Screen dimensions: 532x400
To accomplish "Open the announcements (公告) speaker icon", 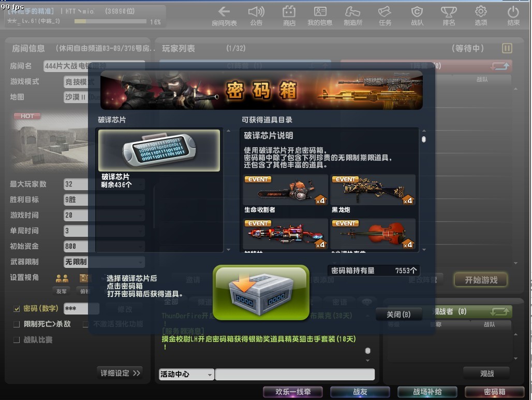I will [256, 16].
